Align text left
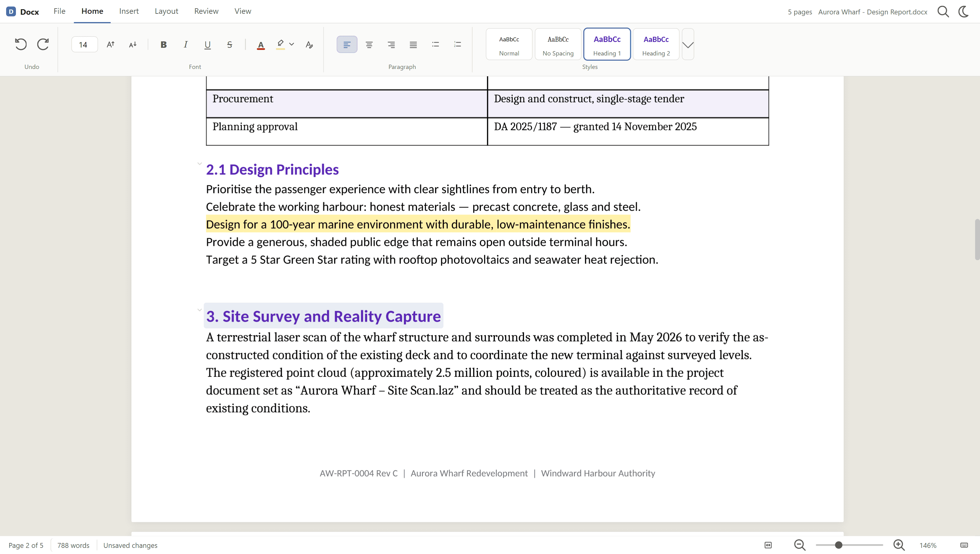This screenshot has width=980, height=554. (347, 44)
